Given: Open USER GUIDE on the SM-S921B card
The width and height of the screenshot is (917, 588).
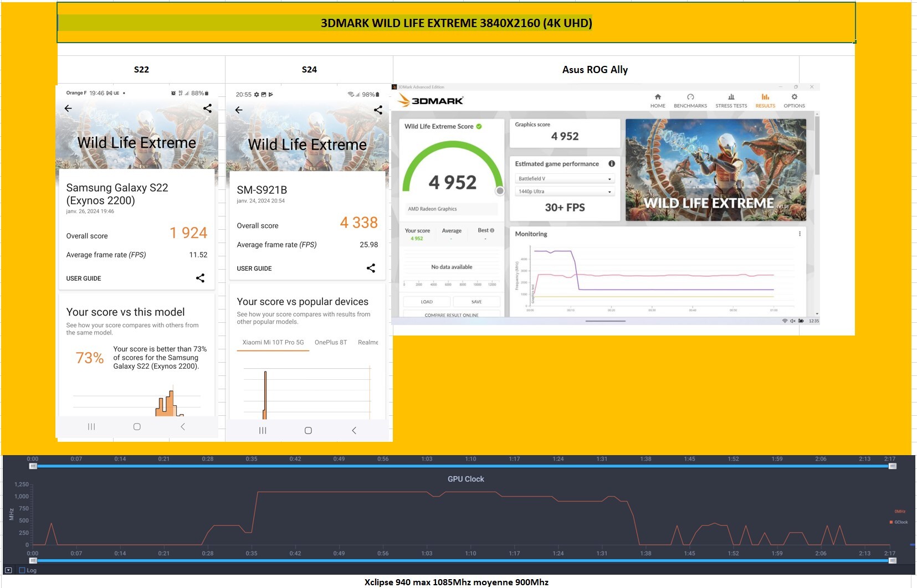Looking at the screenshot, I should coord(254,269).
